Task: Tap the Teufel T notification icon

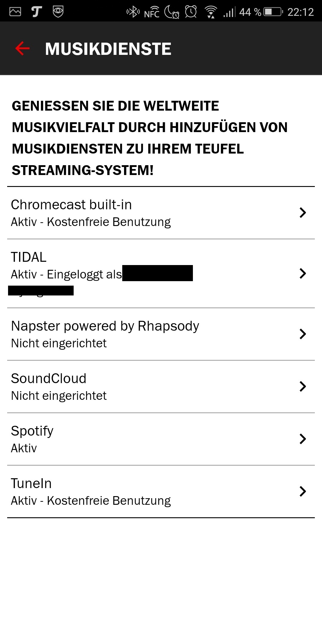Action: (36, 12)
